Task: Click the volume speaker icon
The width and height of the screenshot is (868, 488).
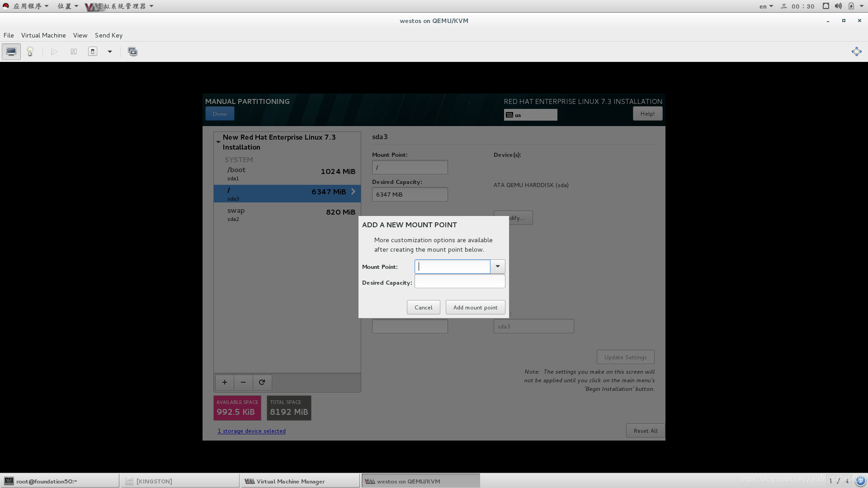Action: [x=838, y=6]
